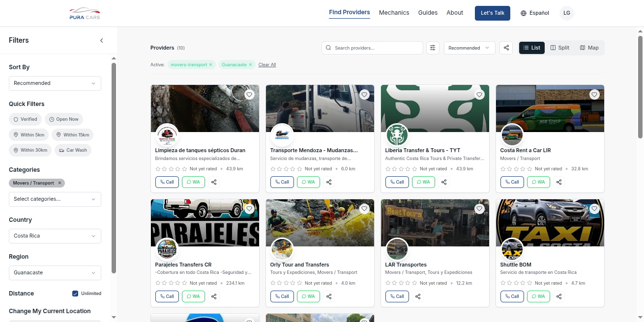Favorite Limpieza de tanques sépticos Duran card
Image resolution: width=644 pixels, height=322 pixels.
[x=249, y=94]
